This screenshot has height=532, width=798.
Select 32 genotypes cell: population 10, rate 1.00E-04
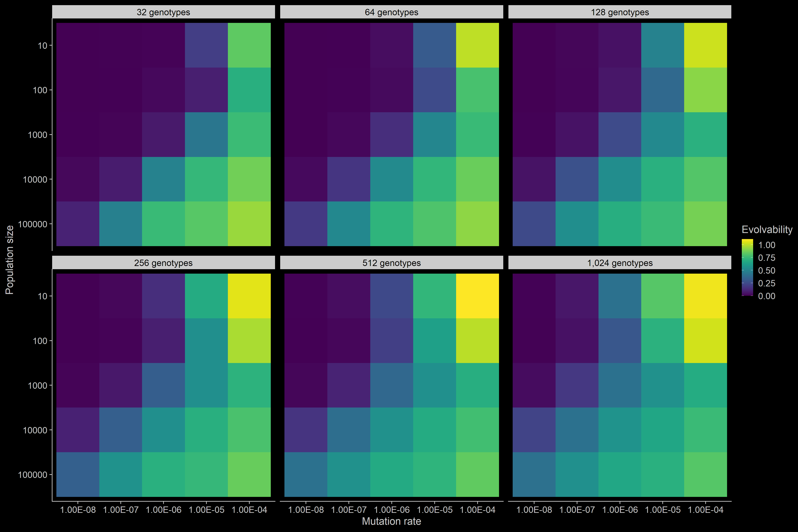tap(249, 45)
